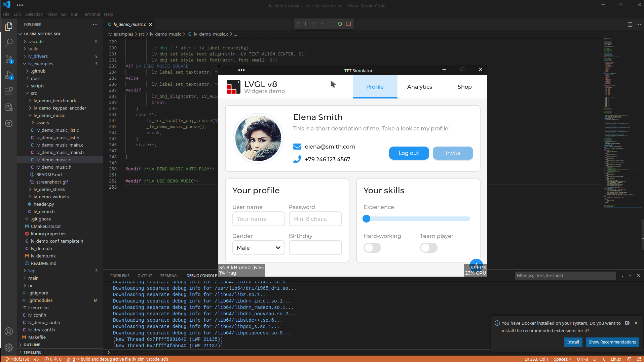Restart the debugging session

[x=340, y=24]
